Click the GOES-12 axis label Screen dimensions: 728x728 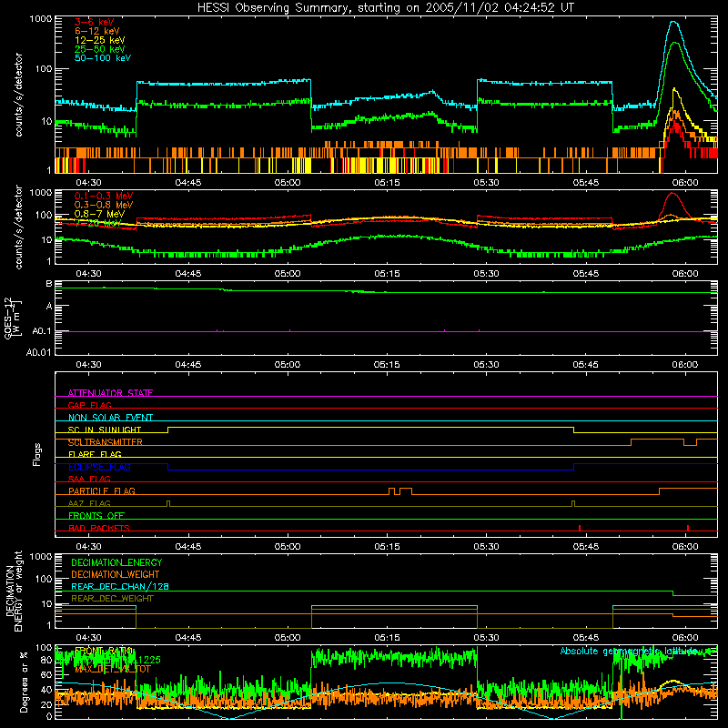coord(13,318)
